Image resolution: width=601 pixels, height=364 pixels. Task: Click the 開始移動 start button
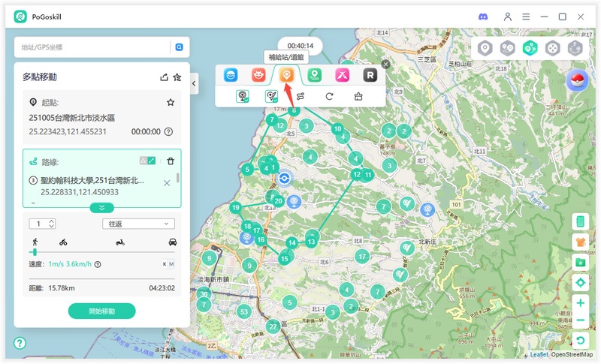pos(101,311)
